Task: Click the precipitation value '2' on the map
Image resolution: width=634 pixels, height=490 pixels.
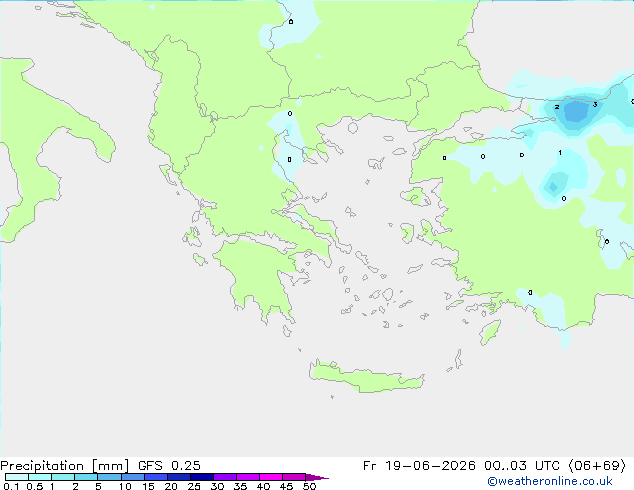Action: 557,107
